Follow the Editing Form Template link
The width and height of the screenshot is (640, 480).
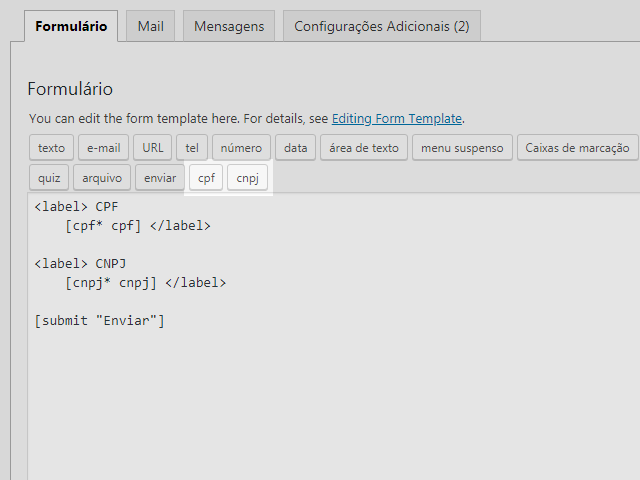pyautogui.click(x=397, y=118)
